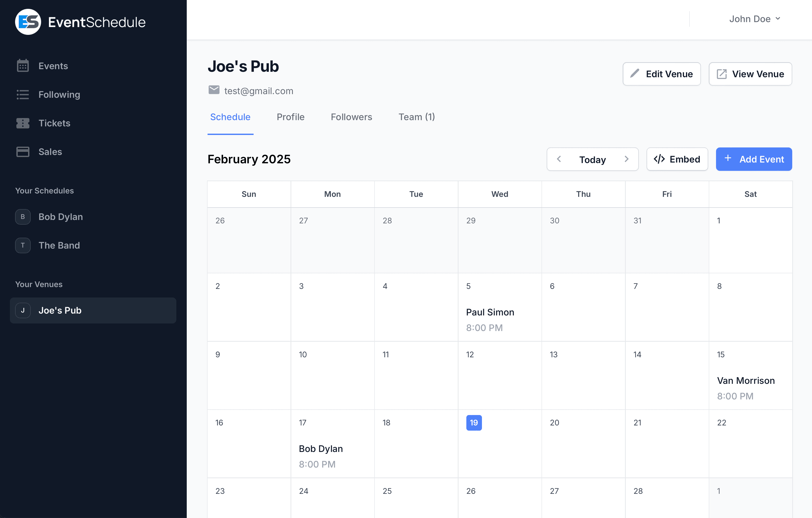
Task: Select Joe's Pub venue in sidebar
Action: [93, 310]
